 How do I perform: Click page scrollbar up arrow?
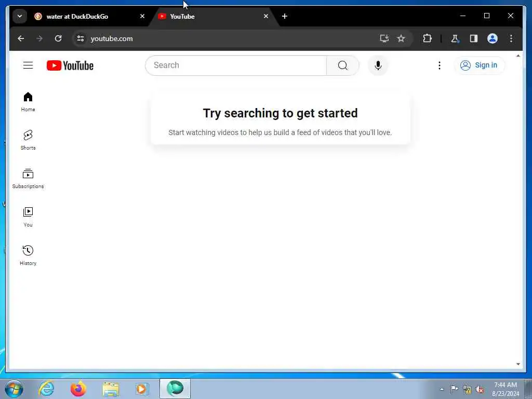[x=518, y=56]
